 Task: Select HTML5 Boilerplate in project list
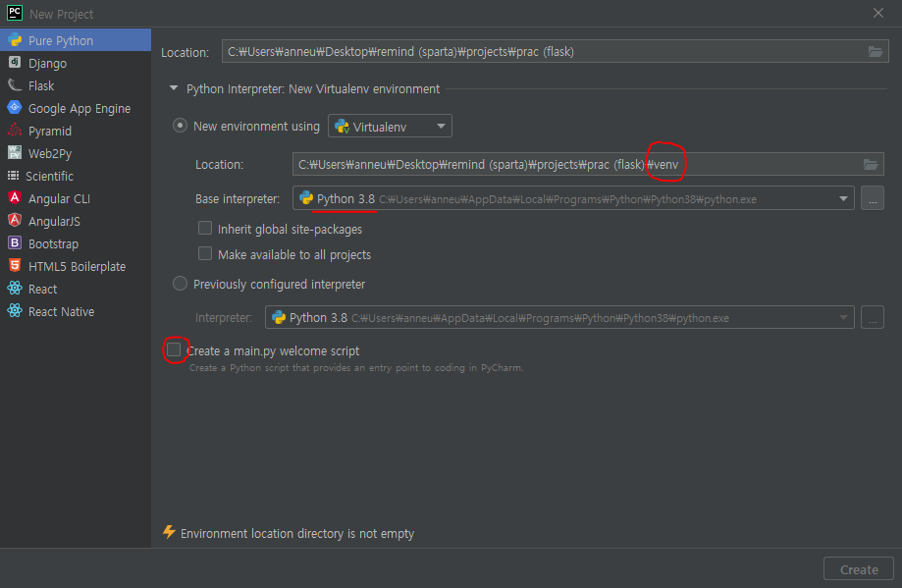[76, 266]
